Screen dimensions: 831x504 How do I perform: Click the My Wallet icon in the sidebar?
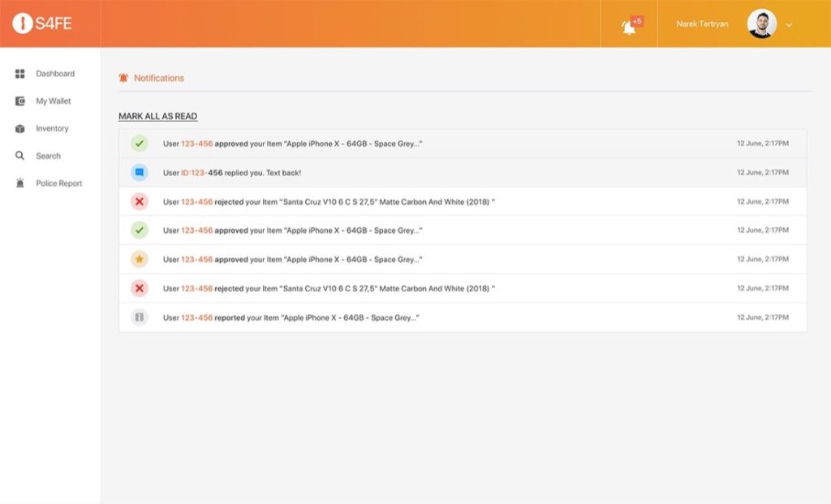pos(20,101)
